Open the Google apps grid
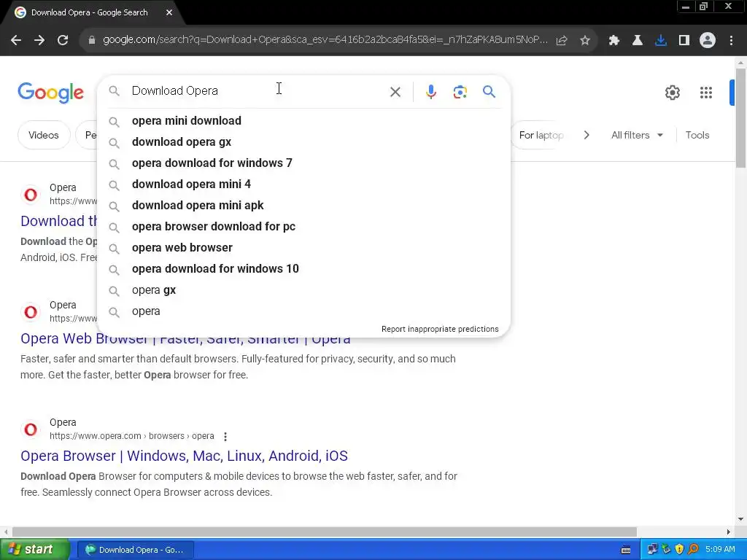The height and width of the screenshot is (560, 747). pos(705,93)
